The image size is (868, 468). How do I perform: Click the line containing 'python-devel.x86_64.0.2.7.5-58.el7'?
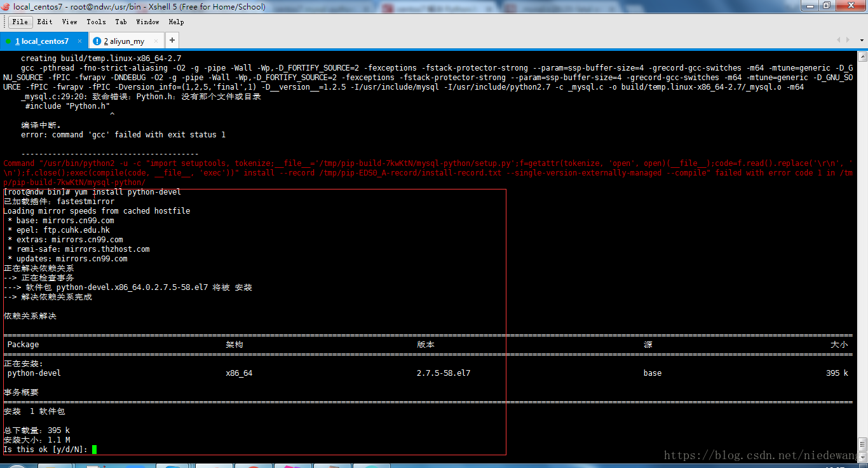[128, 287]
